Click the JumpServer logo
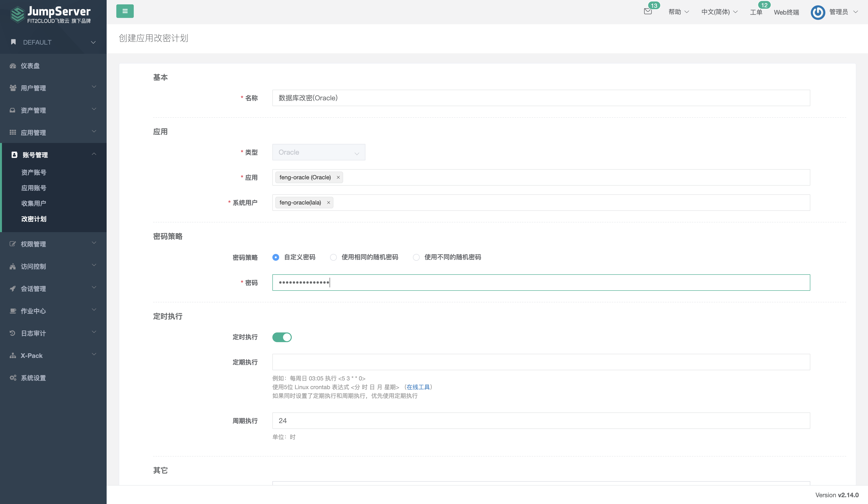The height and width of the screenshot is (504, 868). [x=51, y=15]
